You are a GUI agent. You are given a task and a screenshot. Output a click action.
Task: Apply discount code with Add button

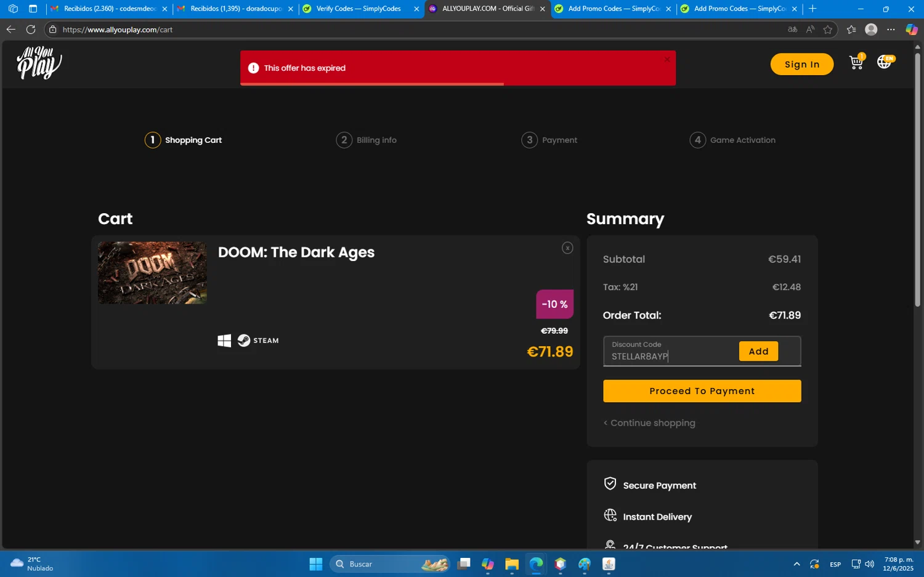point(758,351)
